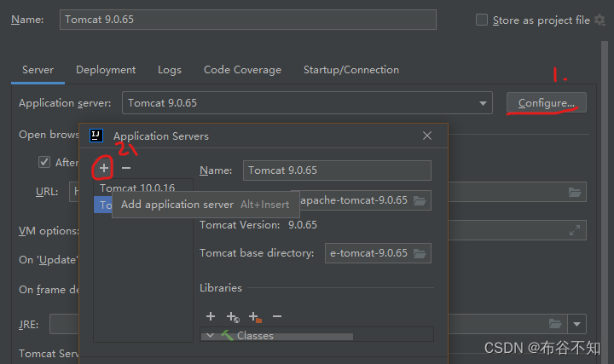Open the Code Coverage tab
This screenshot has height=364, width=614.
tap(242, 70)
